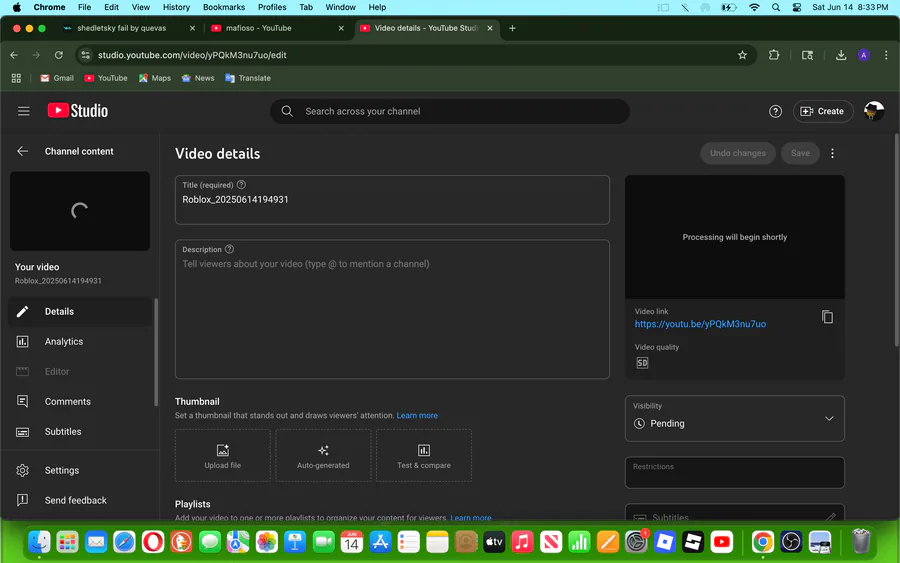Click Test & compare thumbnail option

[424, 456]
